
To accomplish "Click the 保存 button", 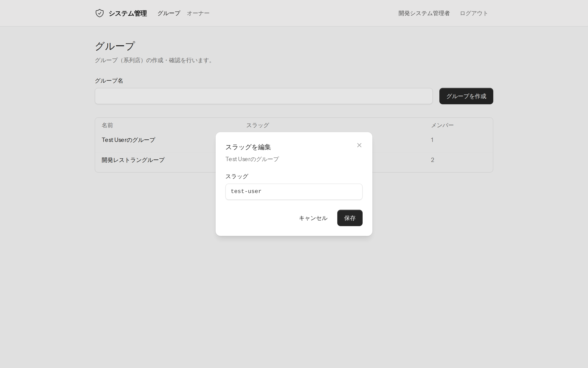I will [x=350, y=218].
